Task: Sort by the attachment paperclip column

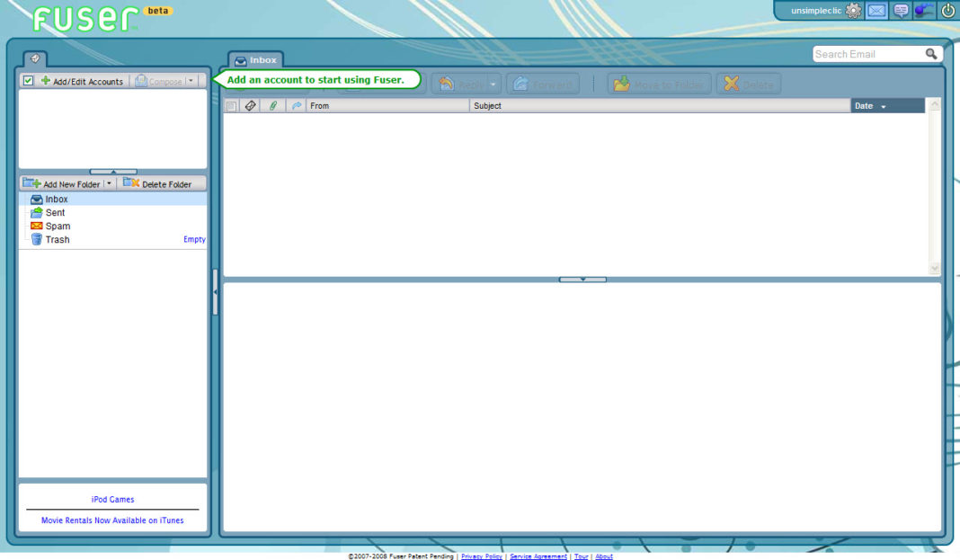Action: pos(273,106)
